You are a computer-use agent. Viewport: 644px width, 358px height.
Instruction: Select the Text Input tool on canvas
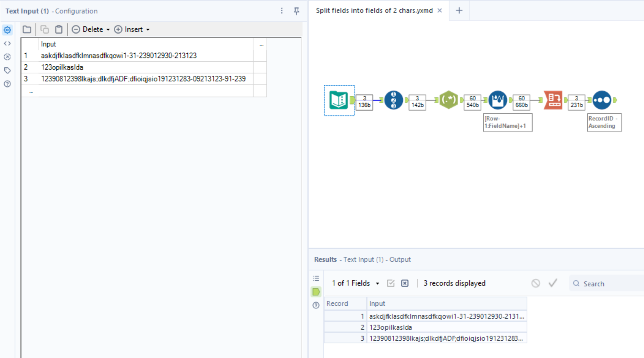click(339, 100)
